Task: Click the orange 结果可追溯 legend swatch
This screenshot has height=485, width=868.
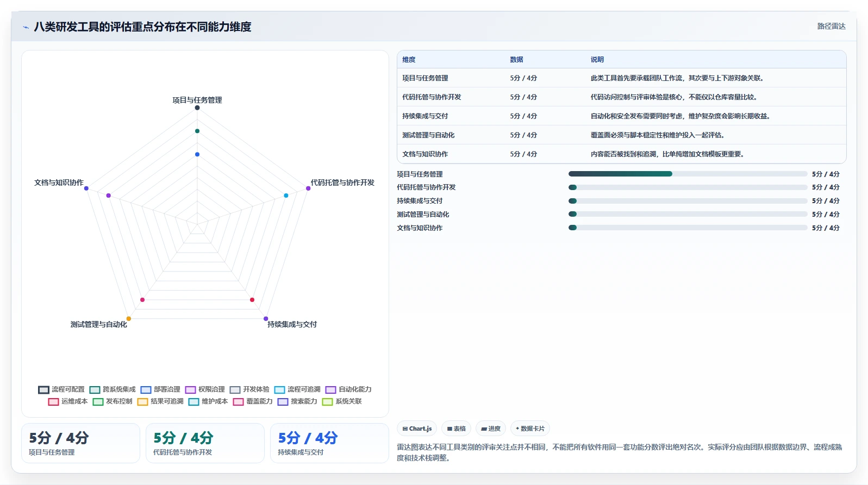Action: (x=142, y=402)
